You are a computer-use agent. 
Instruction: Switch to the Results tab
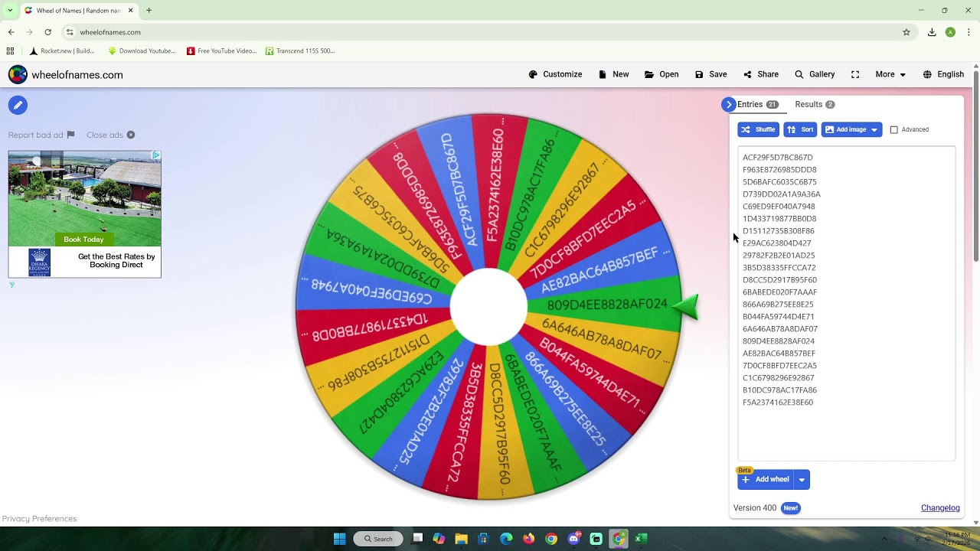815,105
